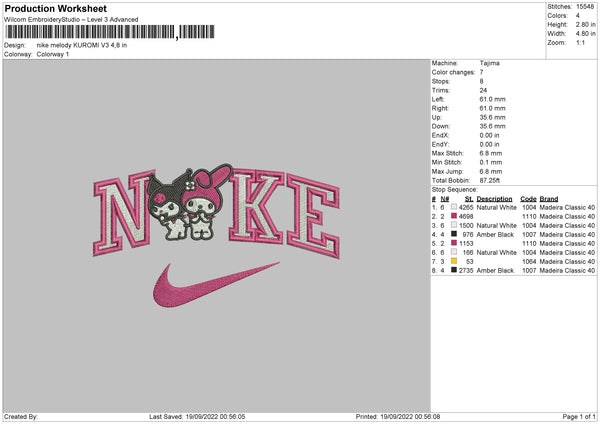Screen dimensions: 600x424
Task: Click the Max Stitch value '6.8 mm'
Action: (491, 153)
